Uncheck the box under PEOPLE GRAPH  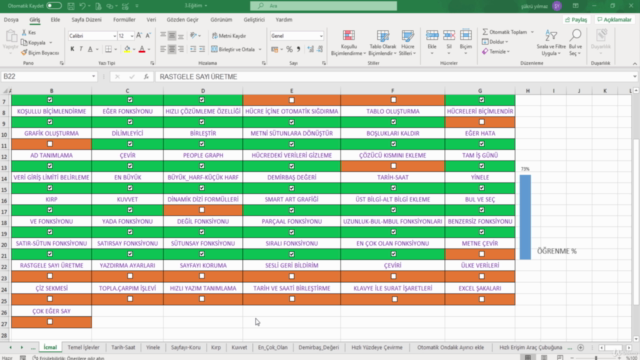click(x=202, y=166)
